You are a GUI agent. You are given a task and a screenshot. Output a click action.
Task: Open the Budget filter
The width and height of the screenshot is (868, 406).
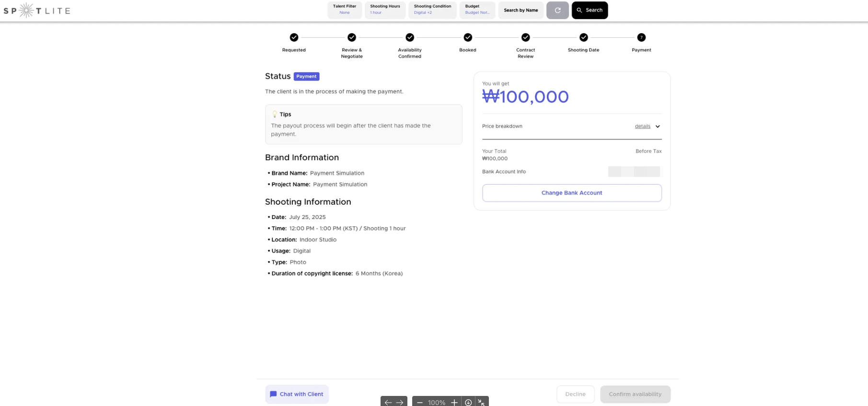point(477,10)
